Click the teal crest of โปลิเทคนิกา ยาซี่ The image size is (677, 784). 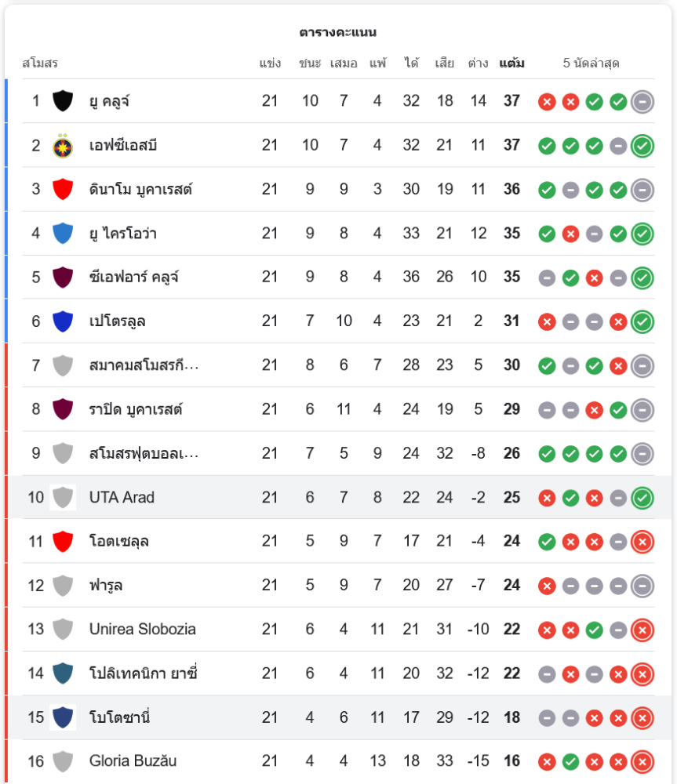click(x=63, y=673)
